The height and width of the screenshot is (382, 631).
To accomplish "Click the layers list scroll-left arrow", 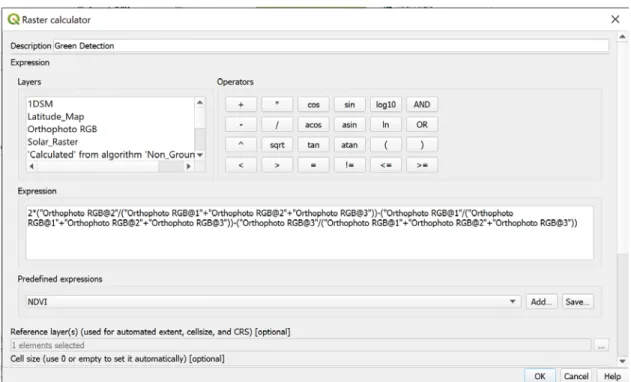I will [x=32, y=166].
